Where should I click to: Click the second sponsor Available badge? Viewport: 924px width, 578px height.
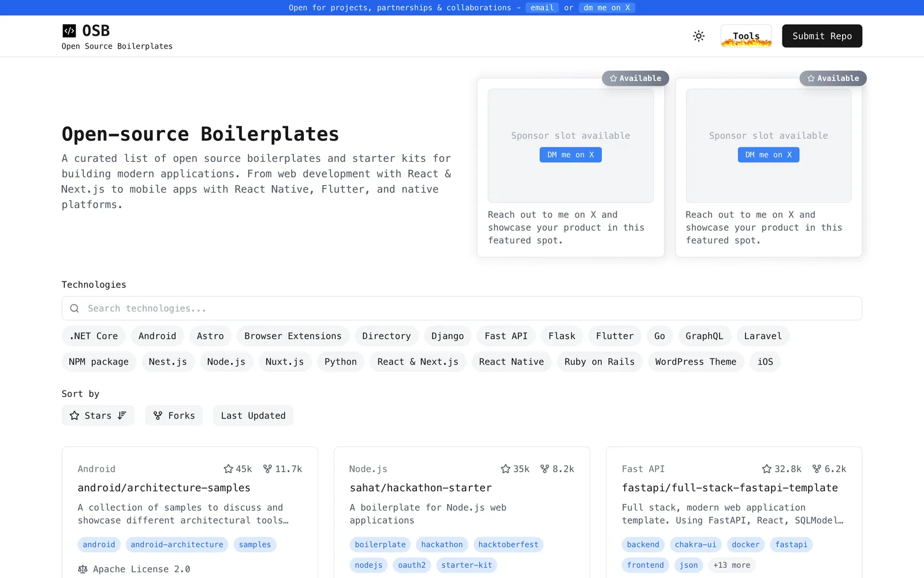pos(833,78)
